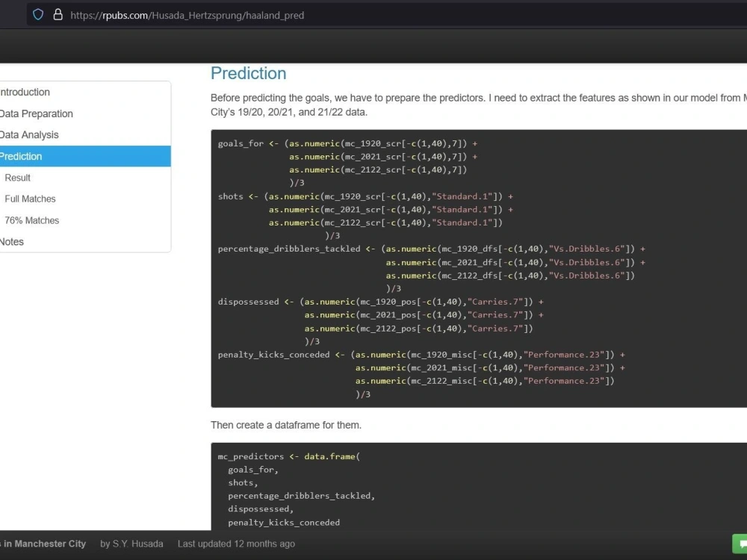Click 'penalty_kicks_conceded' argument in data.frame
747x560 pixels.
point(284,523)
